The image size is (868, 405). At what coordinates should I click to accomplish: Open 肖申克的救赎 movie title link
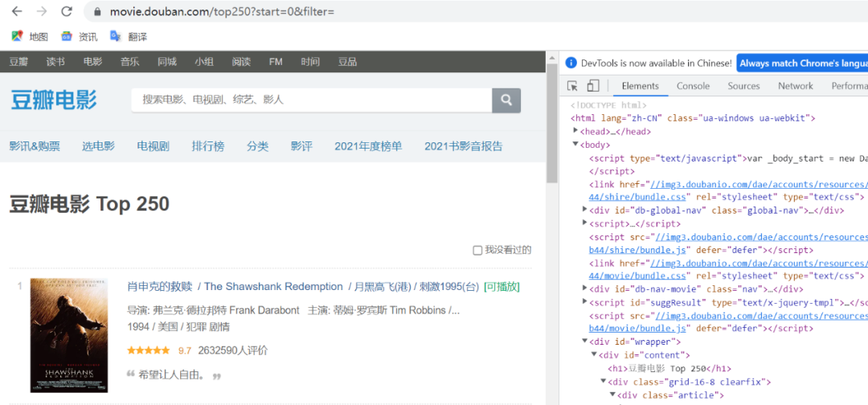tap(159, 287)
